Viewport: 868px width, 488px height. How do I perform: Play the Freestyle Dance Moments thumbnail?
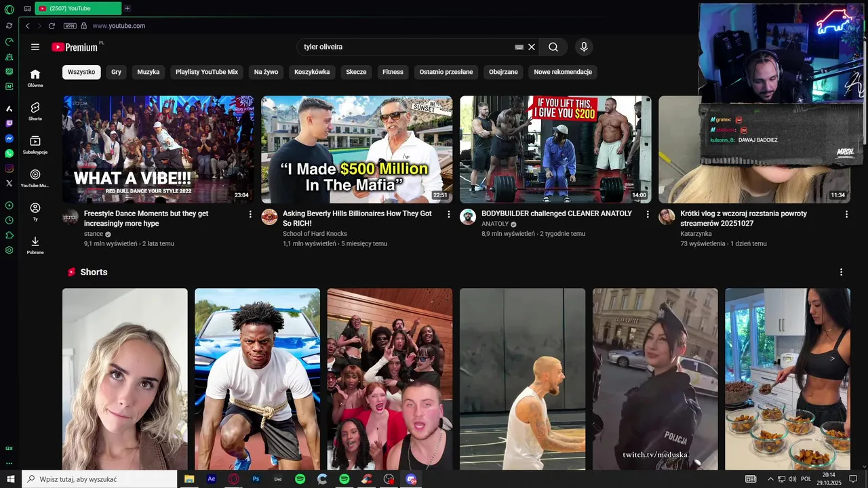pos(158,149)
